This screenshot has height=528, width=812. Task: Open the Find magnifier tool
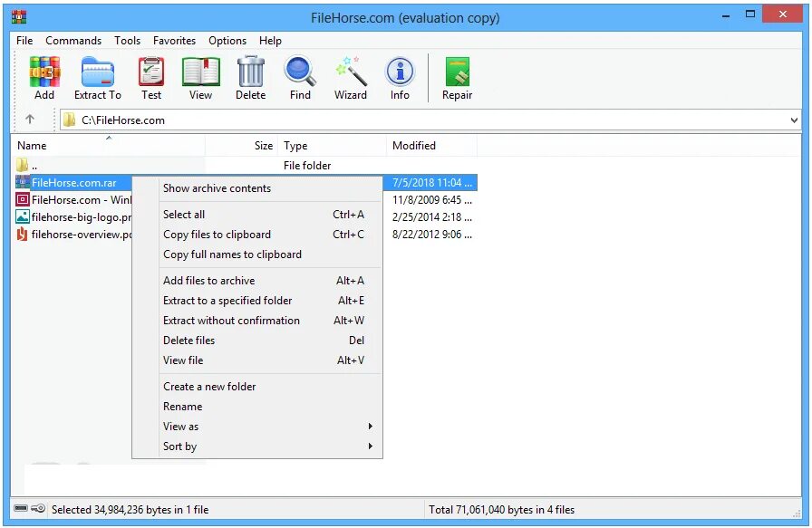300,78
